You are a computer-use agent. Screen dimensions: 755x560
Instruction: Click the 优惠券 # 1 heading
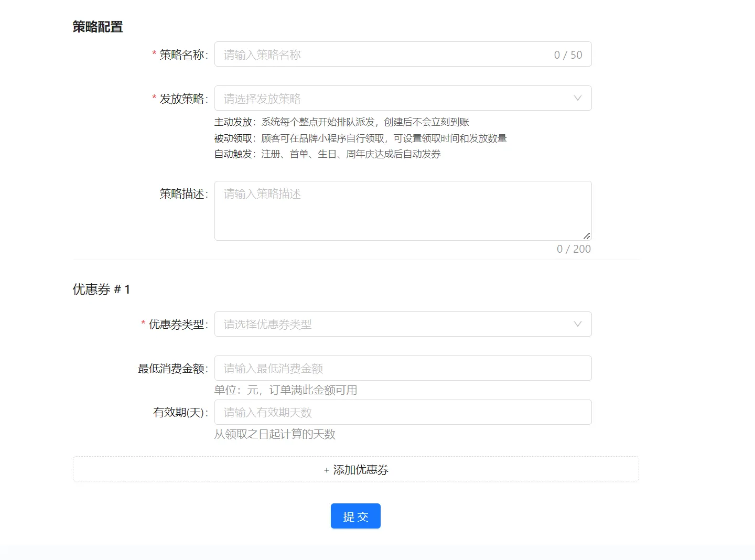click(101, 289)
